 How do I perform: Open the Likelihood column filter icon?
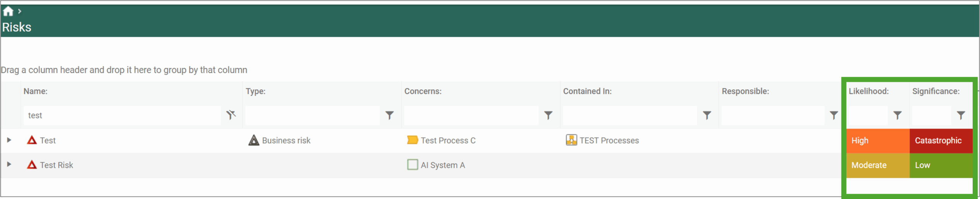897,115
